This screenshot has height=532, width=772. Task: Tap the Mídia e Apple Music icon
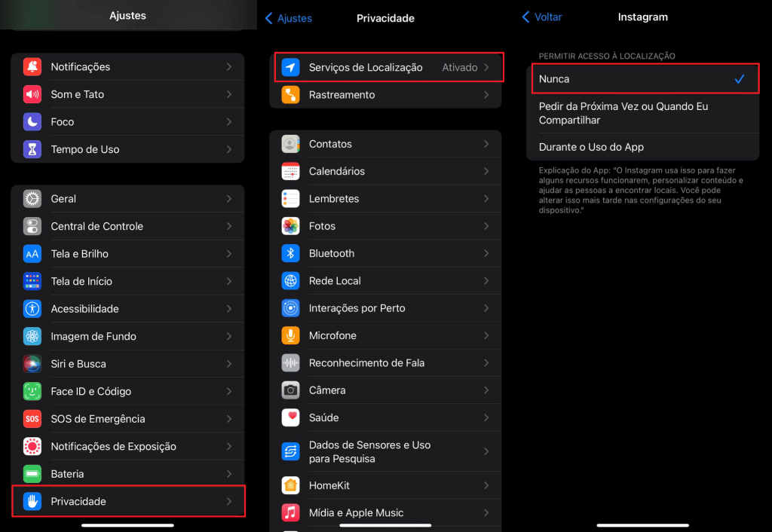290,513
